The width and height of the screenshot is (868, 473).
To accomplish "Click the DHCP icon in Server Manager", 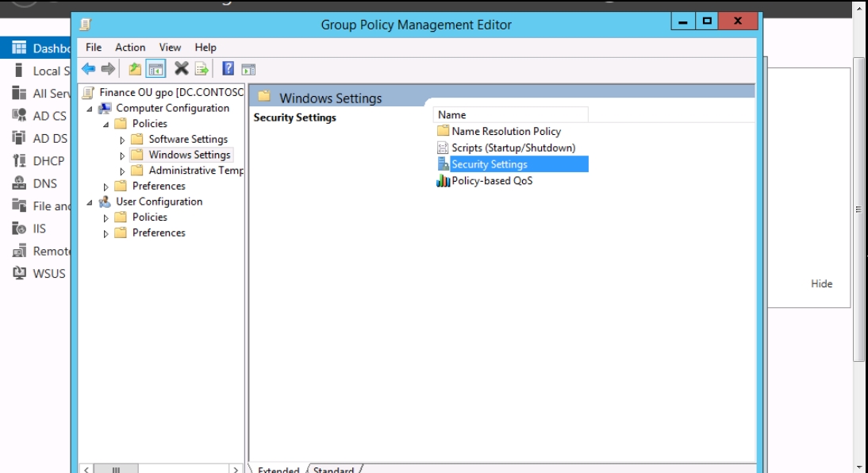I will (19, 160).
